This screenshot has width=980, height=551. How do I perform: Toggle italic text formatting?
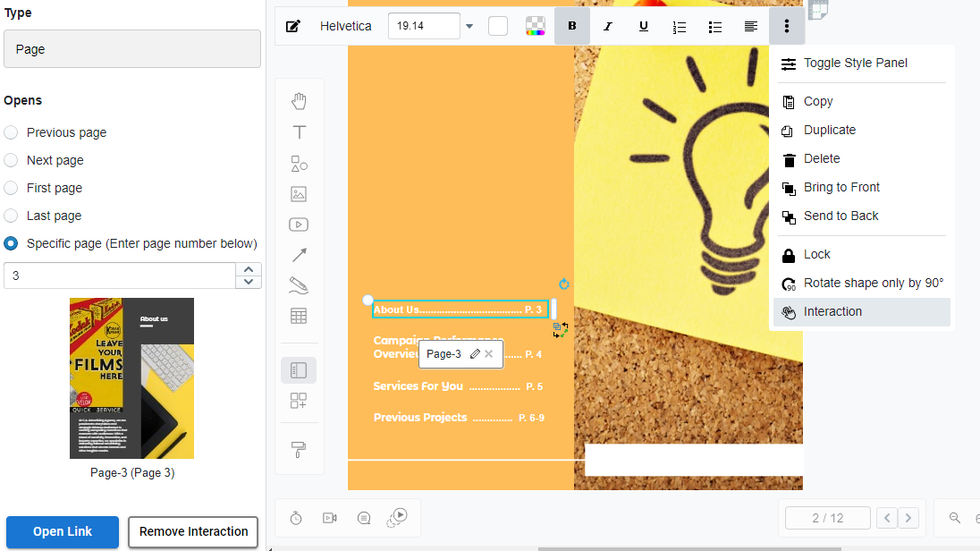[608, 26]
